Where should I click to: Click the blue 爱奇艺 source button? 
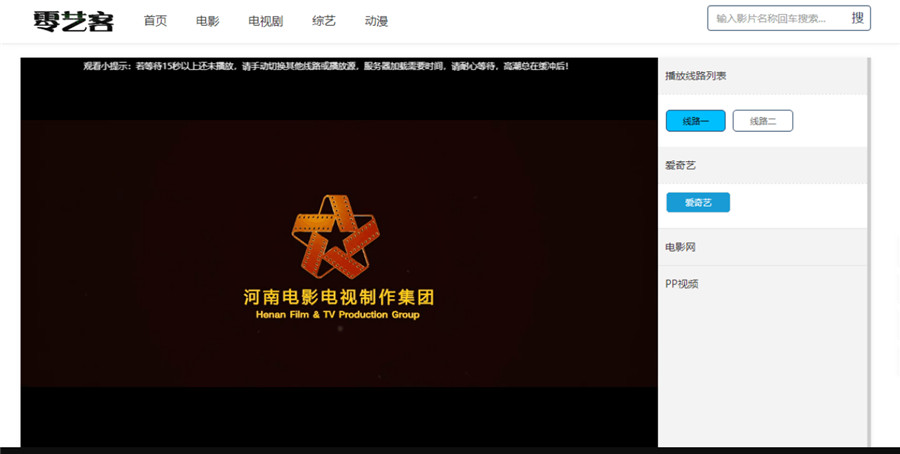[x=698, y=203]
